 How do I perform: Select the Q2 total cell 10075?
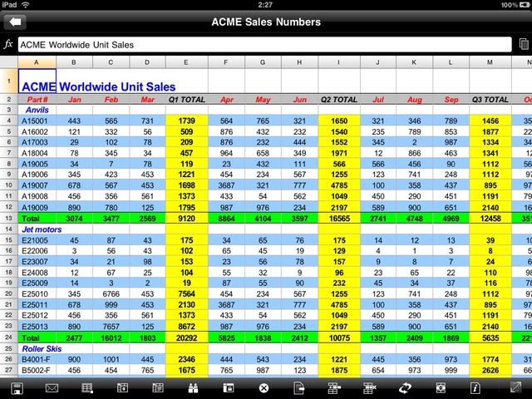pos(339,338)
